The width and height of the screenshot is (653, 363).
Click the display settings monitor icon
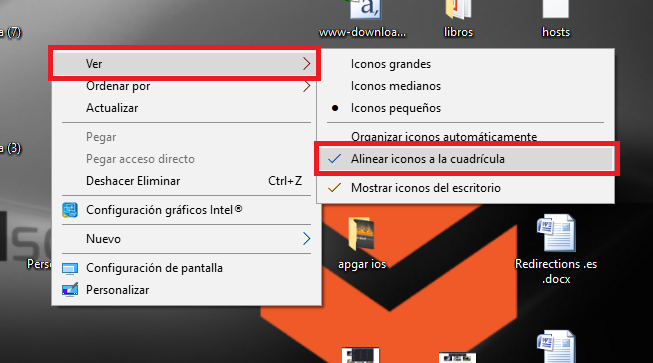pos(70,269)
